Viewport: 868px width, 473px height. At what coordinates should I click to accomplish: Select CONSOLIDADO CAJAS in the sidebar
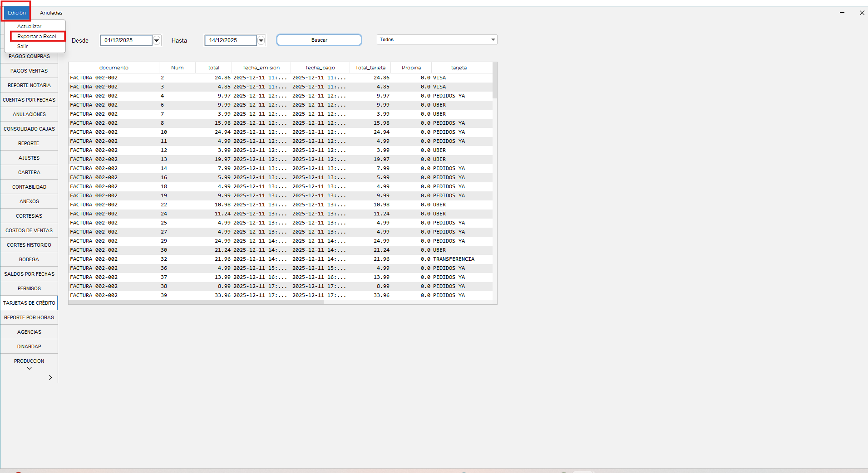(x=29, y=129)
